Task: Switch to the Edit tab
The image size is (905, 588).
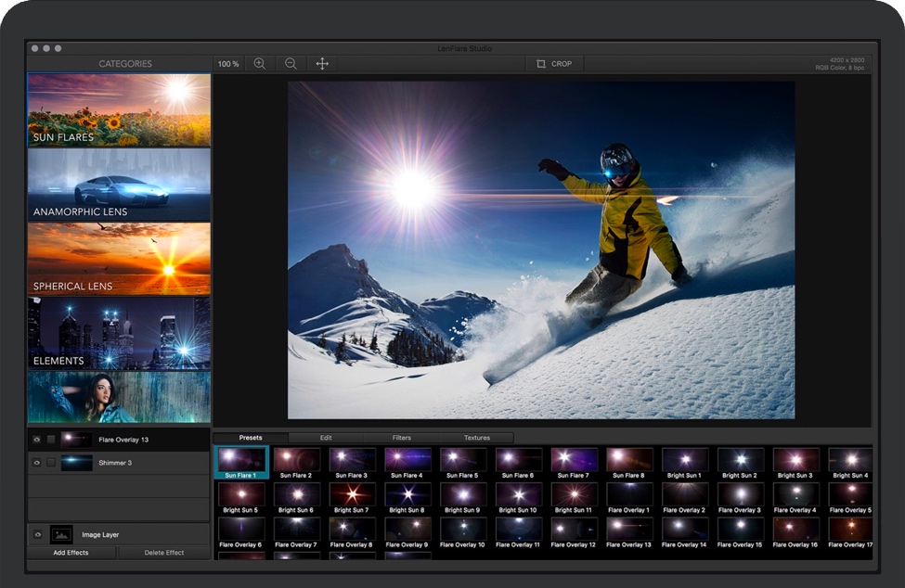Action: 324,437
